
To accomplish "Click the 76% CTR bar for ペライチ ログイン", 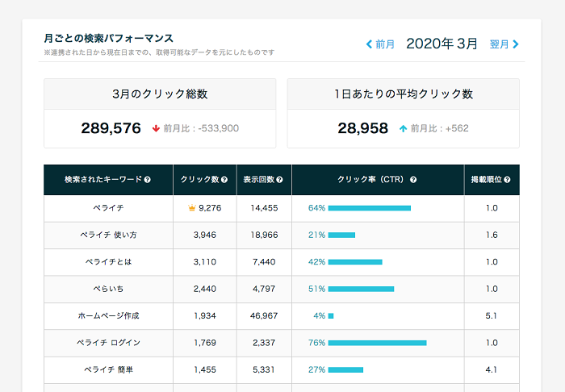I will tap(377, 343).
